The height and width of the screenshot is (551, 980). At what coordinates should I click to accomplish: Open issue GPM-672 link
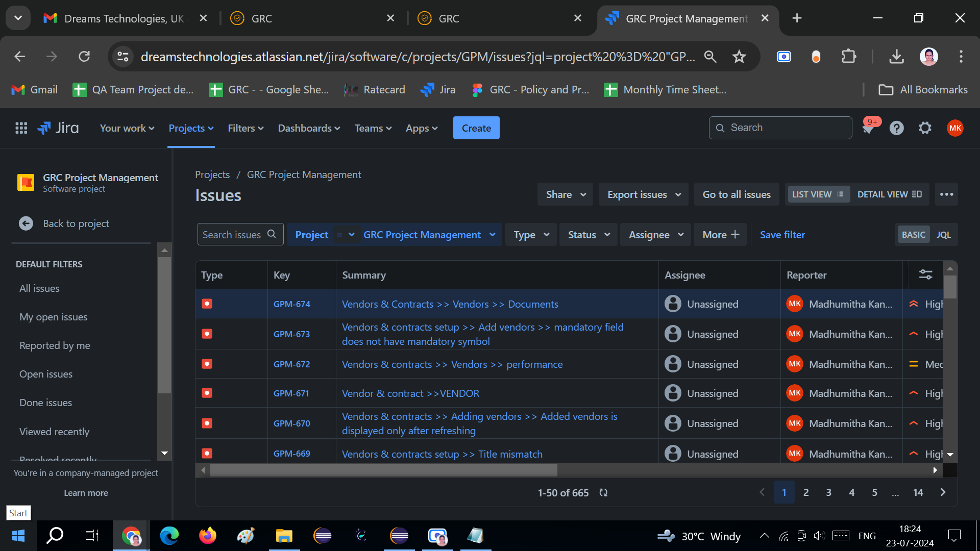[291, 364]
